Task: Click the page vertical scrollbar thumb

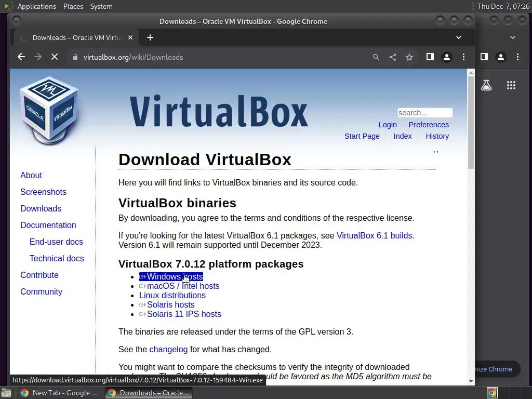Action: click(x=471, y=123)
